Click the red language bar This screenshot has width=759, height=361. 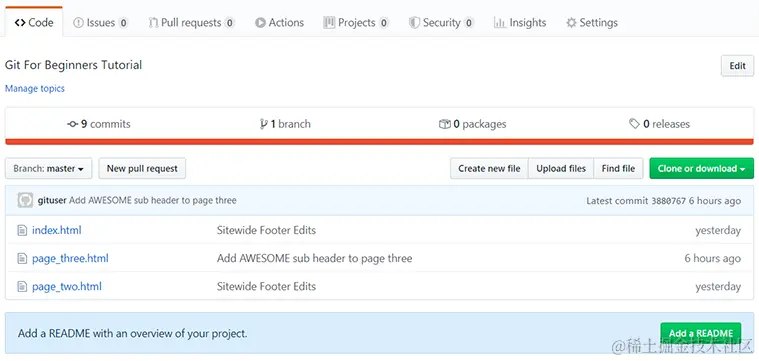pos(380,142)
